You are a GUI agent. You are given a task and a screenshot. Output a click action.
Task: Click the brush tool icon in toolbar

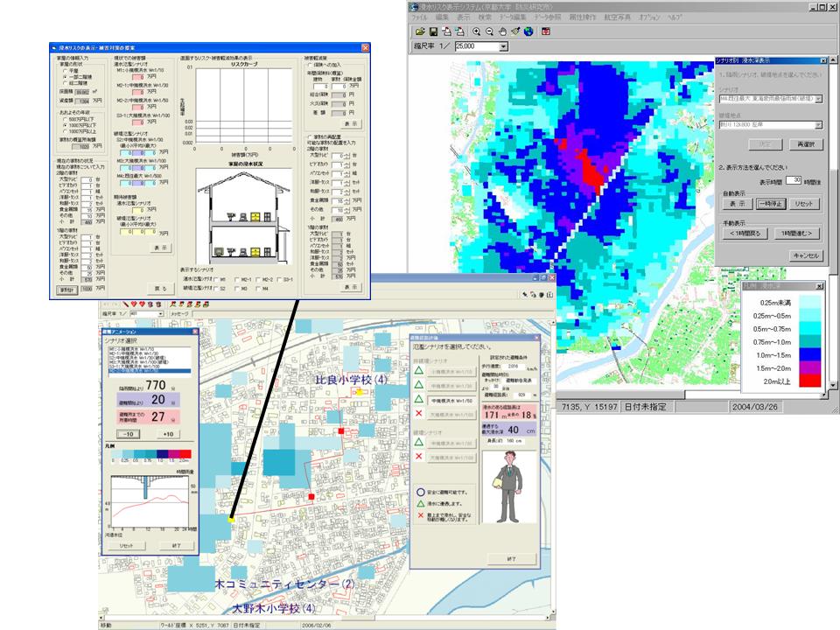point(515,31)
